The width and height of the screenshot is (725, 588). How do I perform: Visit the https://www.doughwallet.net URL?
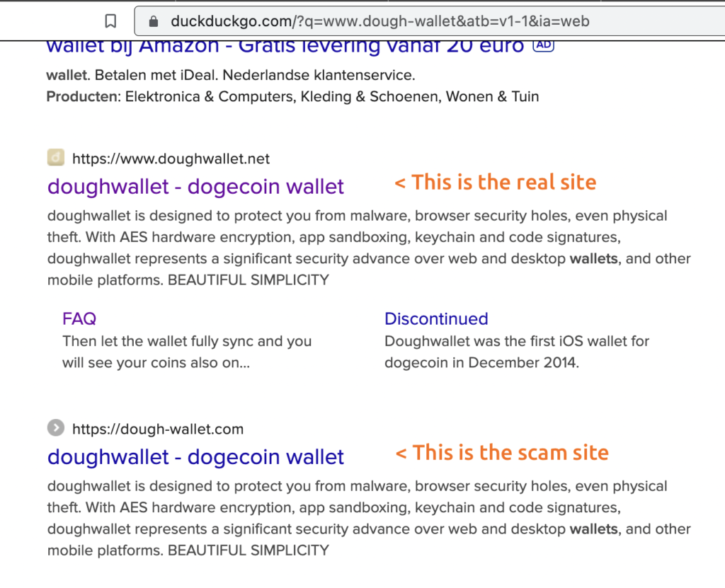coord(171,158)
